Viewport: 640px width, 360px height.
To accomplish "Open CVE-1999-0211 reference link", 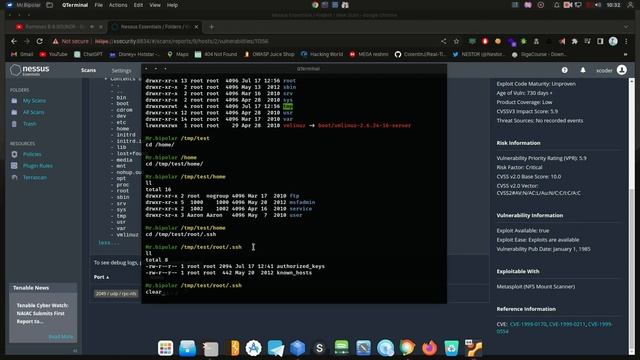I will tap(567, 324).
